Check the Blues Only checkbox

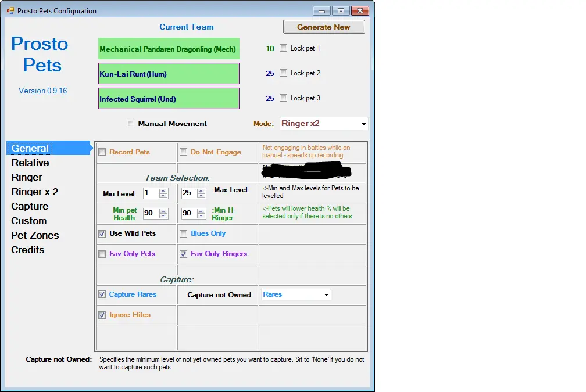[x=184, y=233]
